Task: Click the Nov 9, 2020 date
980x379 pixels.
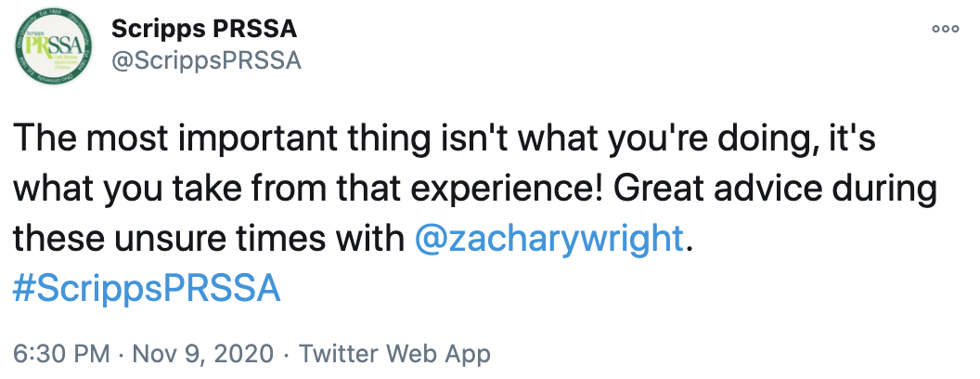Action: pos(203,354)
